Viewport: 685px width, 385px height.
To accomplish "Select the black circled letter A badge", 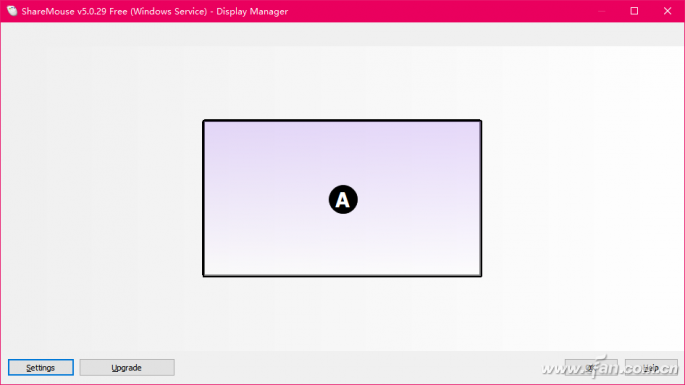I will [x=343, y=200].
